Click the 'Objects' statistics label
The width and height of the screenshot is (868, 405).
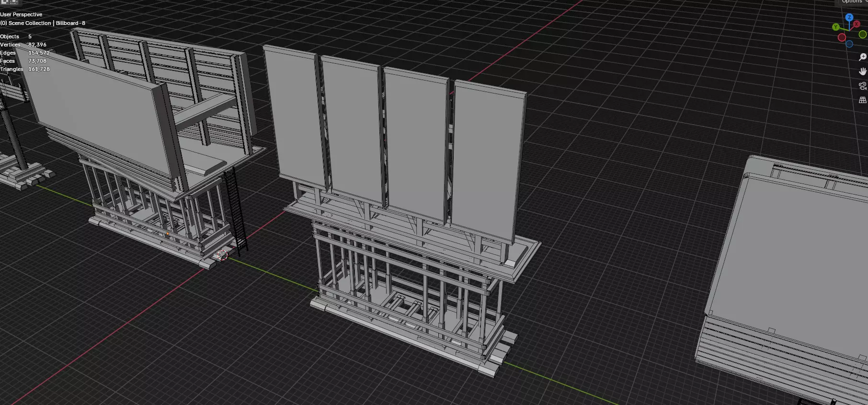[x=10, y=36]
